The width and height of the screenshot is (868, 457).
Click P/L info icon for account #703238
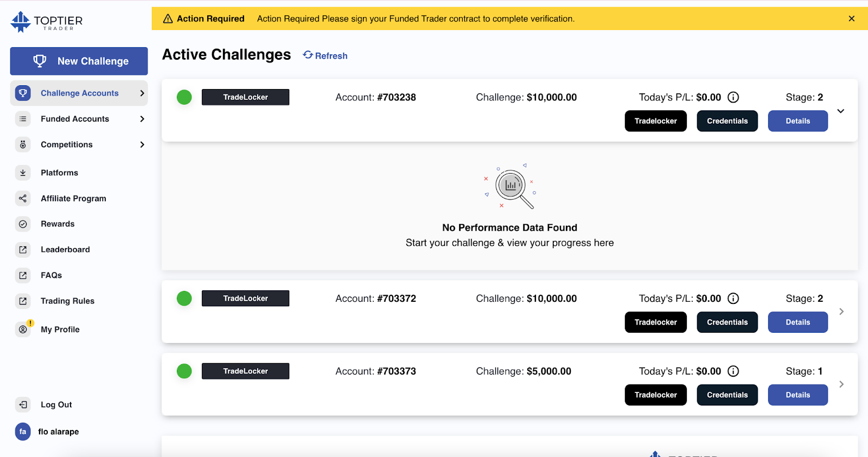tap(733, 97)
